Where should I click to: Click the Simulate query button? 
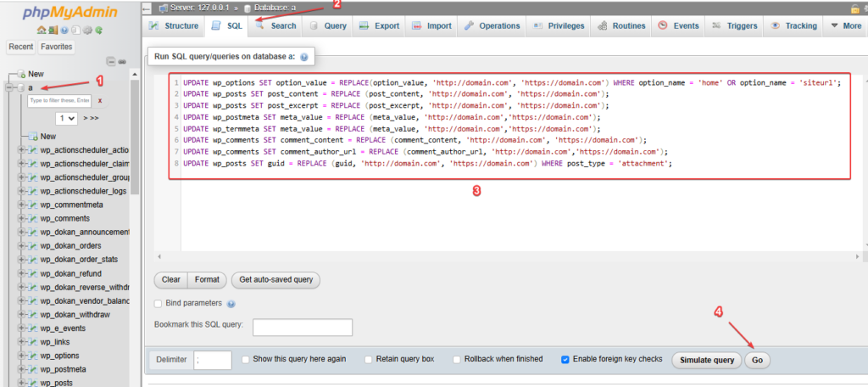707,361
